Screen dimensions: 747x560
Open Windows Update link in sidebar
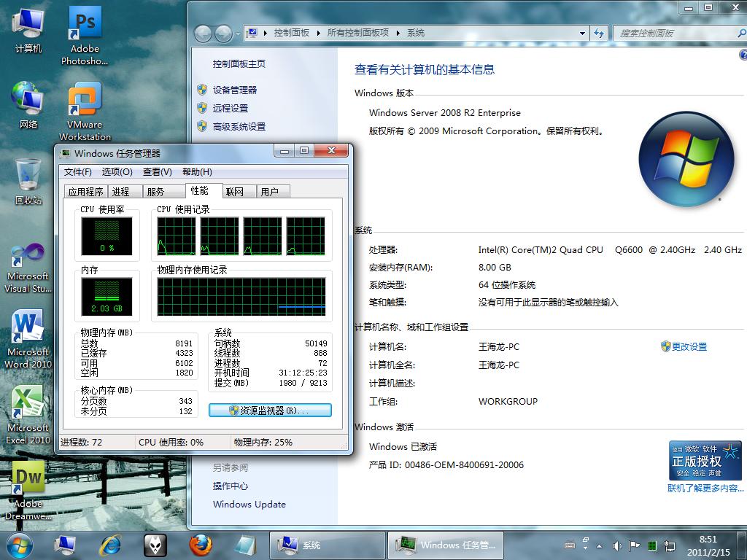pyautogui.click(x=249, y=505)
